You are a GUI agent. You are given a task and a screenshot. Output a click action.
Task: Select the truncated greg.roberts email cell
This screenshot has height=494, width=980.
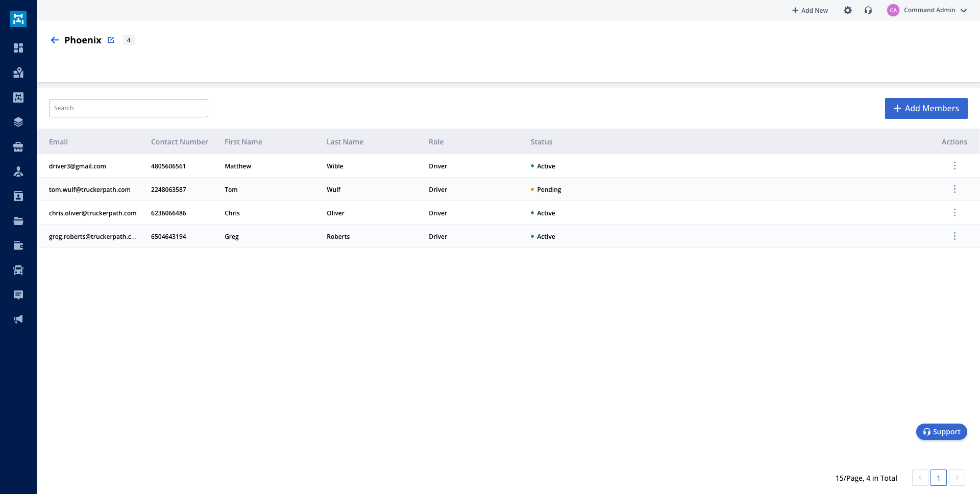(x=93, y=236)
